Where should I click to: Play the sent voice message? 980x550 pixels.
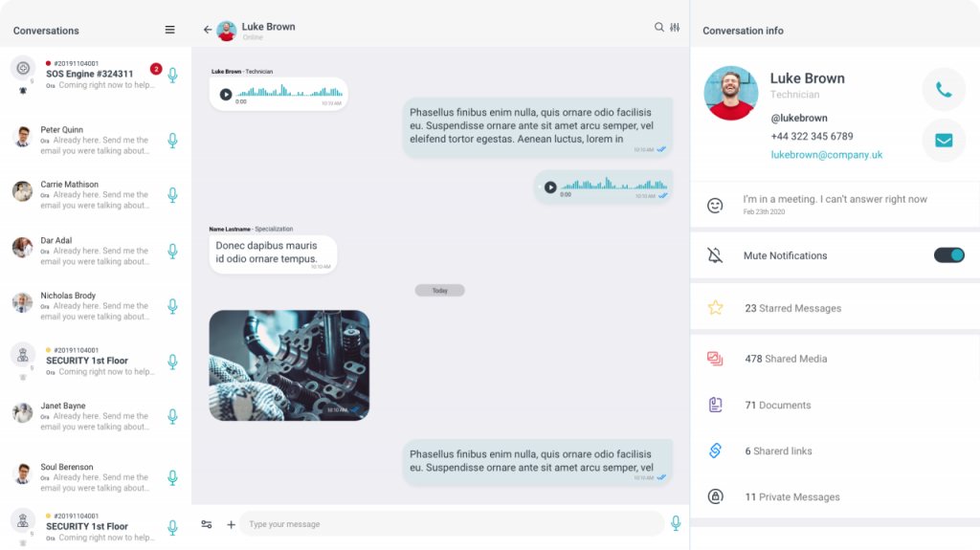(x=550, y=187)
